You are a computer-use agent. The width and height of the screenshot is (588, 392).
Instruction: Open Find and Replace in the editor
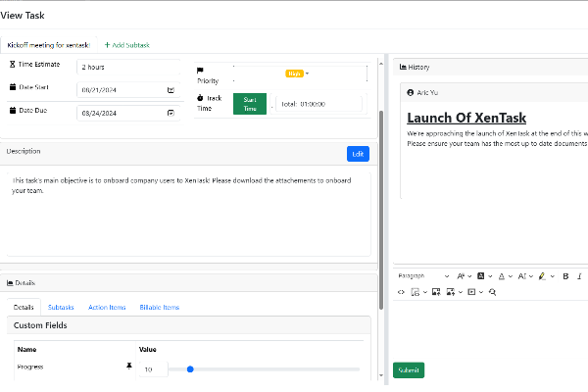pyautogui.click(x=492, y=292)
